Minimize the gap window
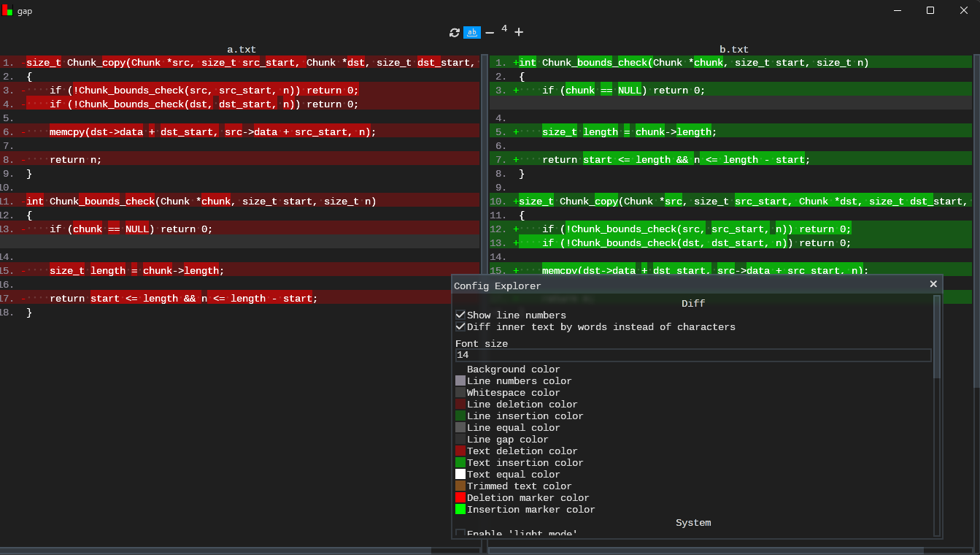980x555 pixels. tap(897, 10)
